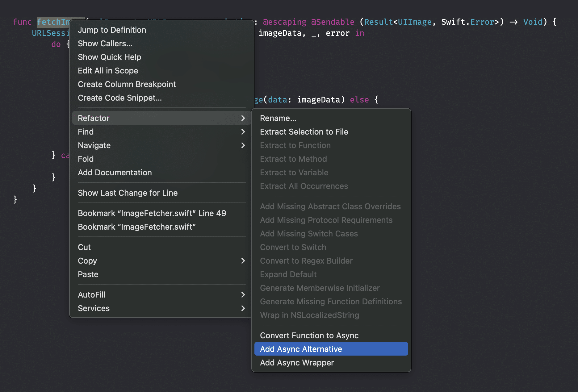Select Jump to Definition
This screenshot has width=578, height=392.
112,30
